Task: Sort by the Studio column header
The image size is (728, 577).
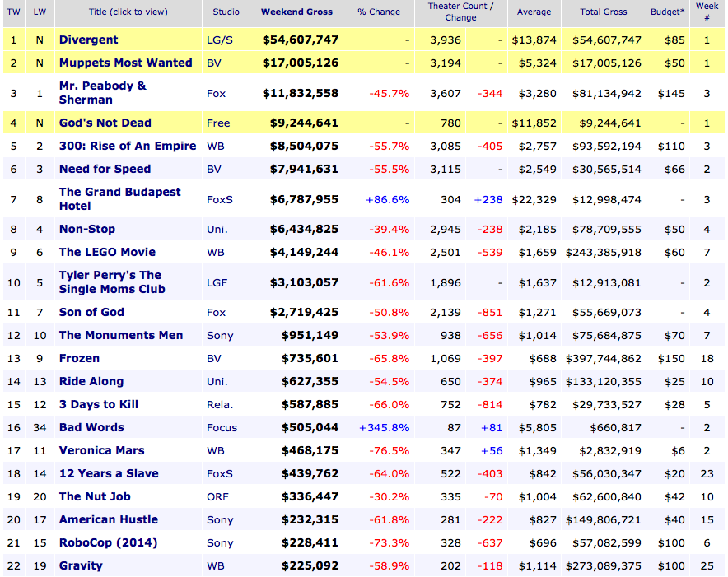Action: [x=226, y=12]
